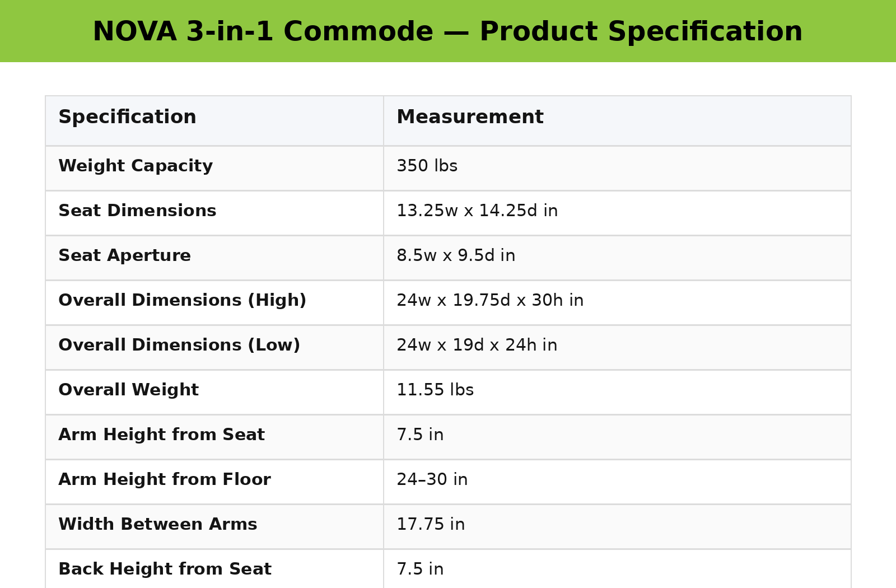The width and height of the screenshot is (896, 588).
Task: Click the NOVA 3-in-1 Commode page title
Action: [447, 32]
